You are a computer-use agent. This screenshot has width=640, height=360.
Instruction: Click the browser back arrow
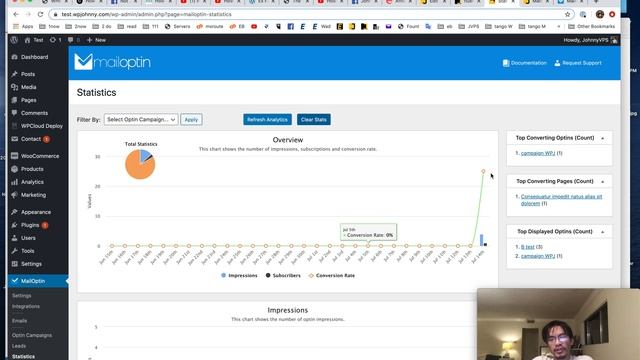[16, 14]
